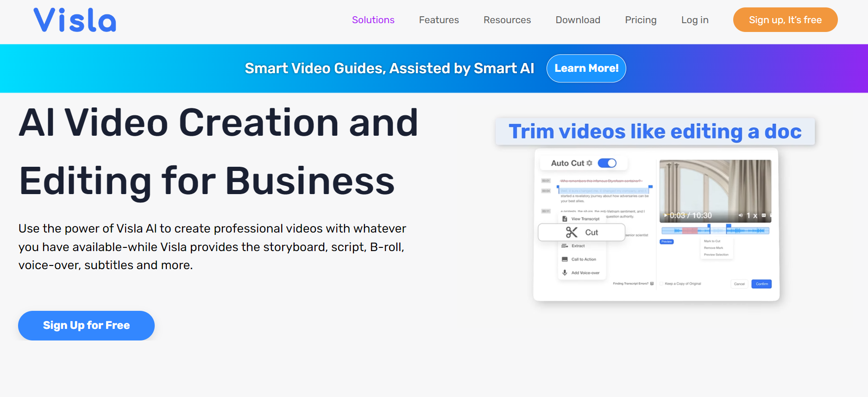This screenshot has width=868, height=397.
Task: Click the video volume speaker icon
Action: [740, 215]
